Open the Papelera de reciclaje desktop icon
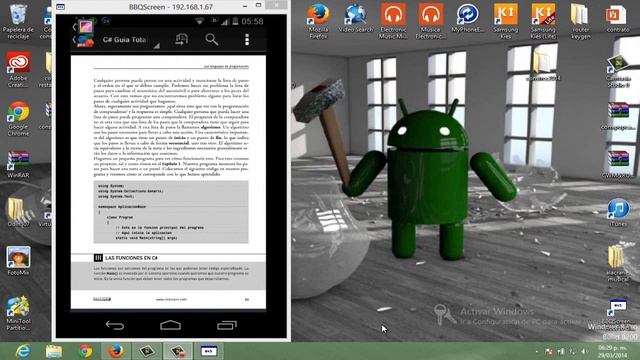The image size is (640, 360). click(x=18, y=22)
